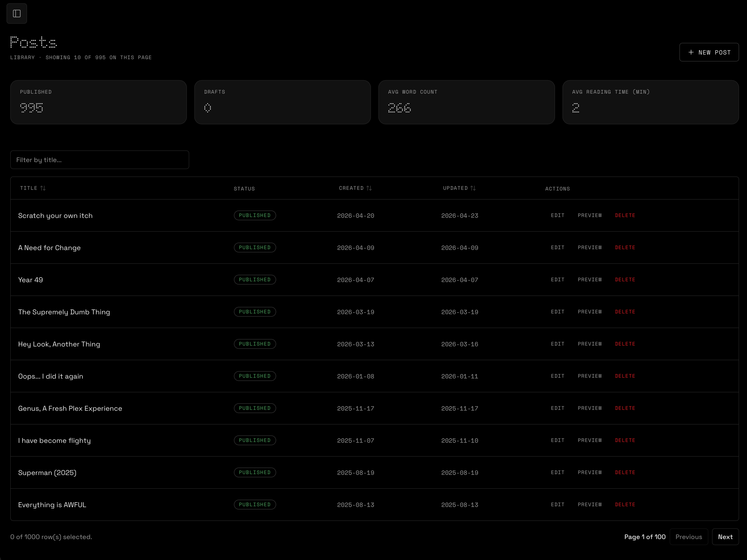Go to the Next page
The height and width of the screenshot is (560, 747).
click(x=725, y=537)
